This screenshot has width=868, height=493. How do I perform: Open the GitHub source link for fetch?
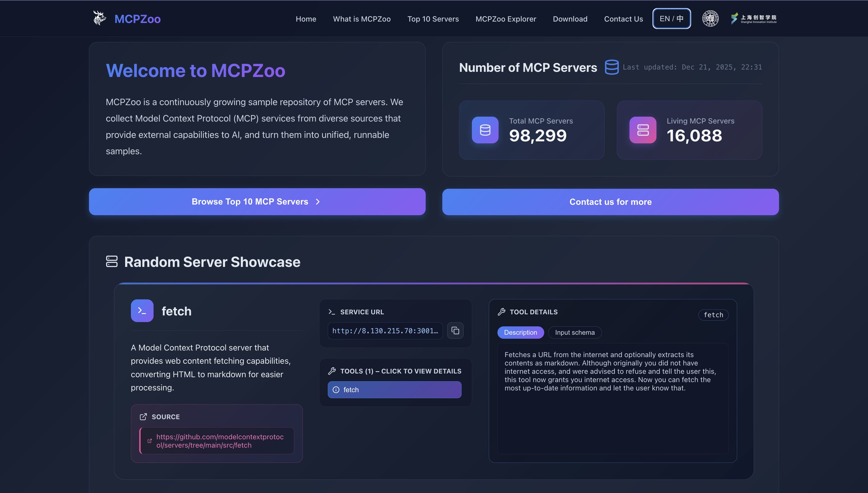pyautogui.click(x=220, y=441)
